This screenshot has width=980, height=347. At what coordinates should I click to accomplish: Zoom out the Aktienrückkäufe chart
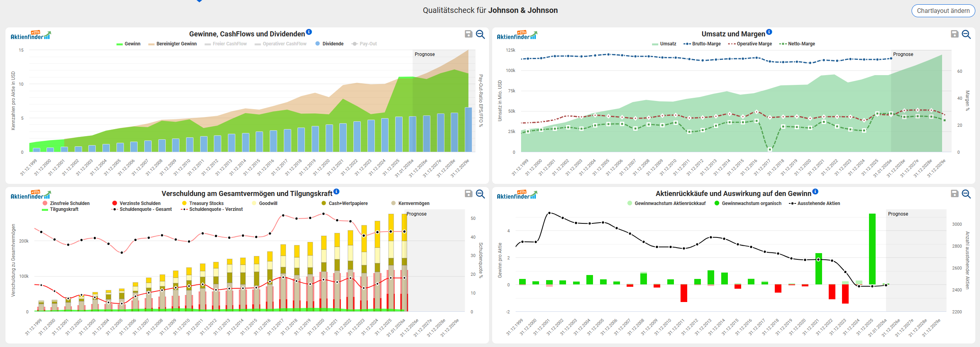(966, 194)
